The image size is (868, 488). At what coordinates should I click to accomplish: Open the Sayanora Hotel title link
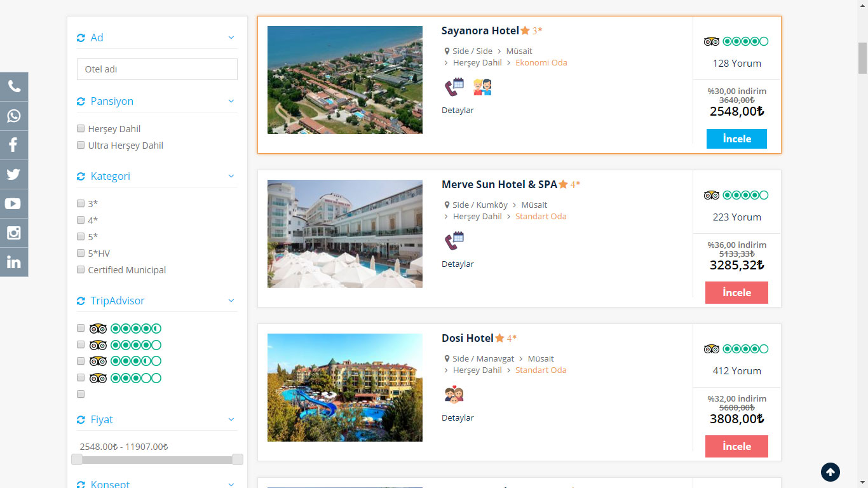coord(480,30)
